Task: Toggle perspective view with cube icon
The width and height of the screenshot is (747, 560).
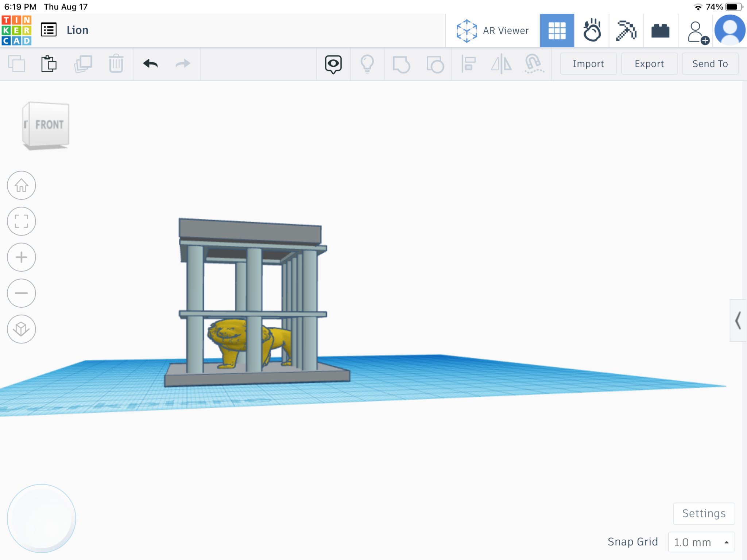Action: click(x=21, y=328)
